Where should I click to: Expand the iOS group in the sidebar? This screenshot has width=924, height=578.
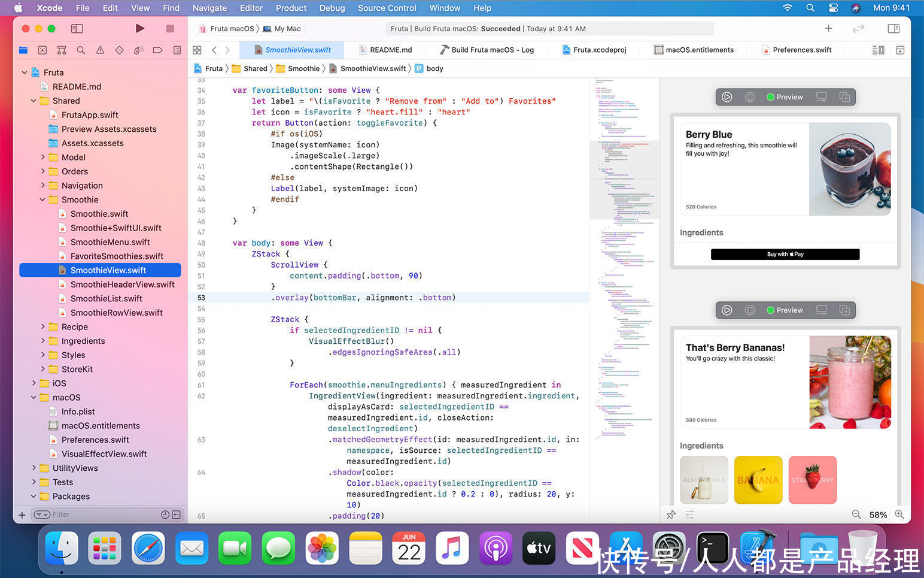click(34, 383)
